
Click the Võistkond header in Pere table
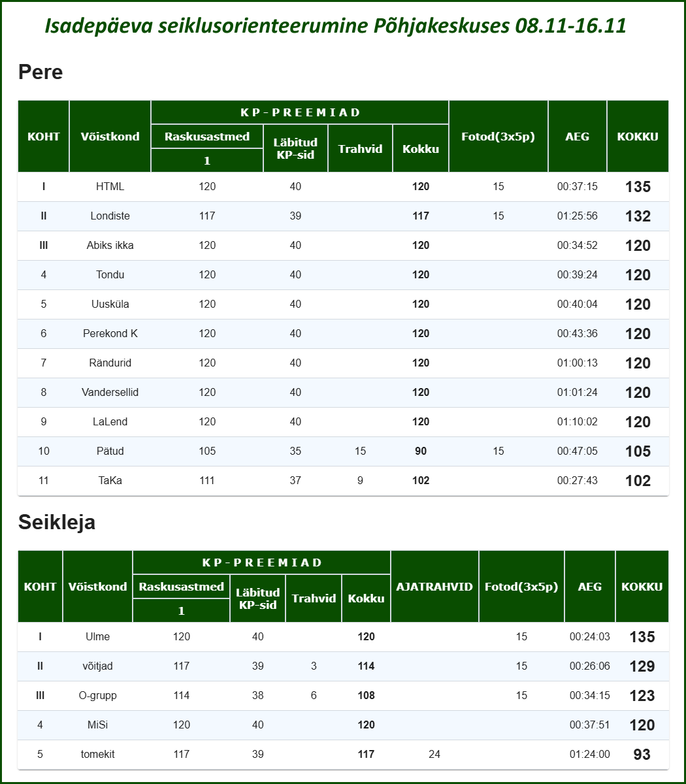pos(110,137)
